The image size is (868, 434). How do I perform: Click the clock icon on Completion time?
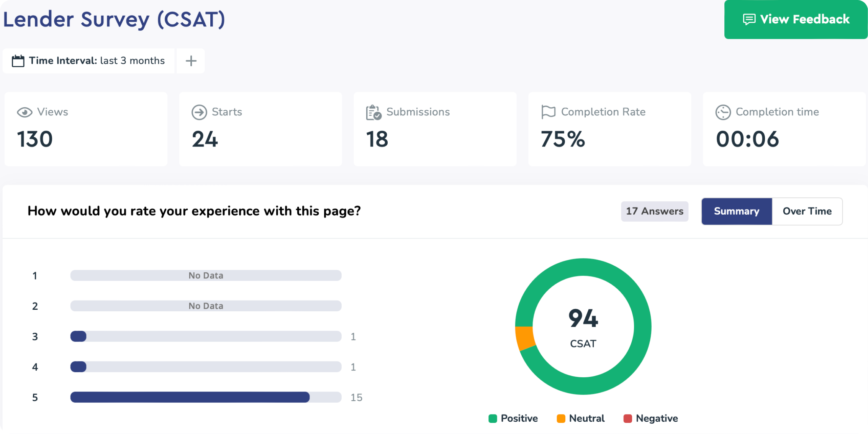(723, 112)
